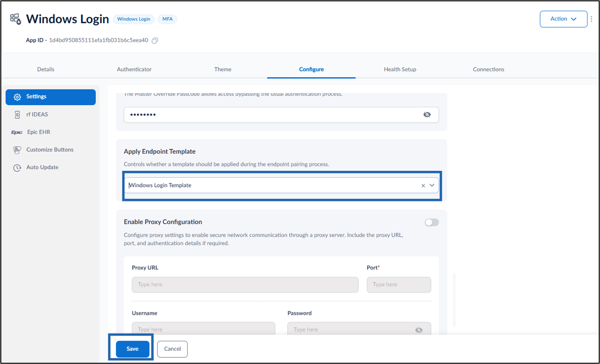
Task: Click the Windows Login Template text box
Action: 281,185
